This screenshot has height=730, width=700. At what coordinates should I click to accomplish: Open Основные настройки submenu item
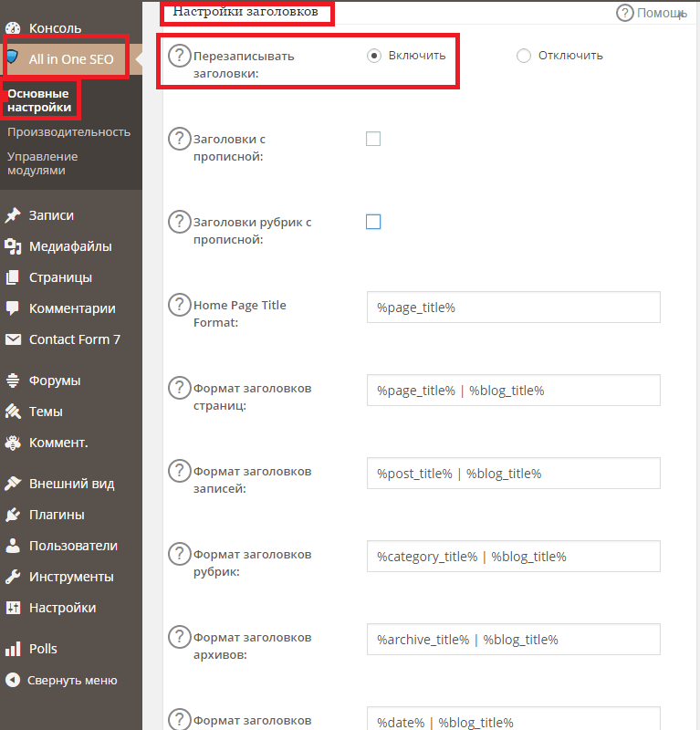pos(39,100)
